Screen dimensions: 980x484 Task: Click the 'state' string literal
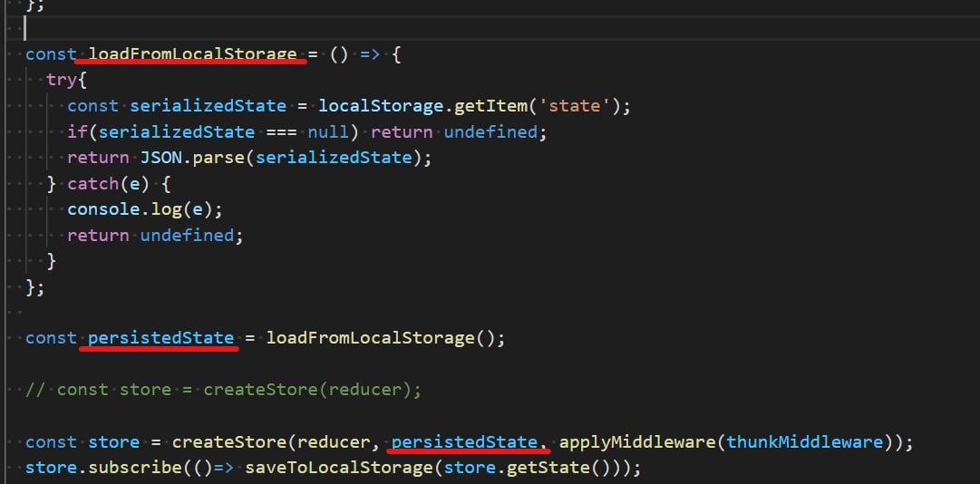(x=575, y=106)
